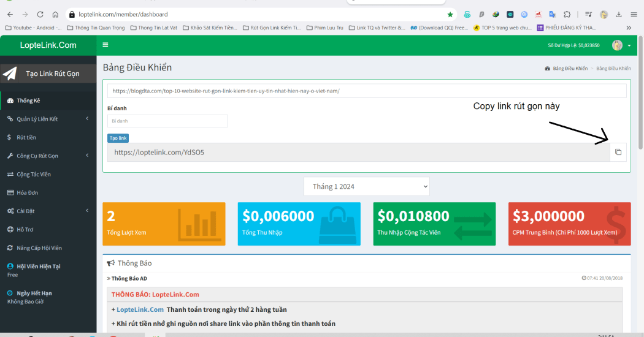Open the blue magnifier extension icon
Image resolution: width=644 pixels, height=337 pixels.
(x=524, y=14)
